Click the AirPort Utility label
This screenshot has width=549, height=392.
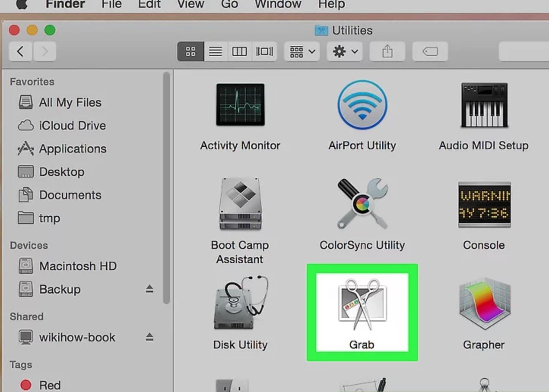point(362,145)
